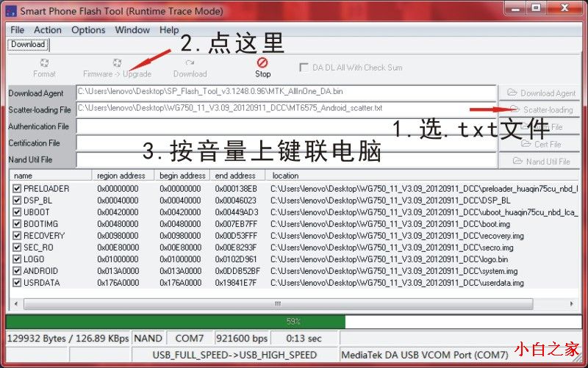This screenshot has width=588, height=368.
Task: Open the Window menu
Action: tap(132, 30)
